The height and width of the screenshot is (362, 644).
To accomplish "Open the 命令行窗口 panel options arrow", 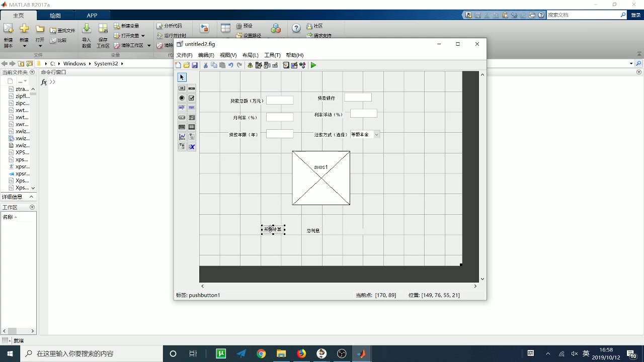I will 639,72.
